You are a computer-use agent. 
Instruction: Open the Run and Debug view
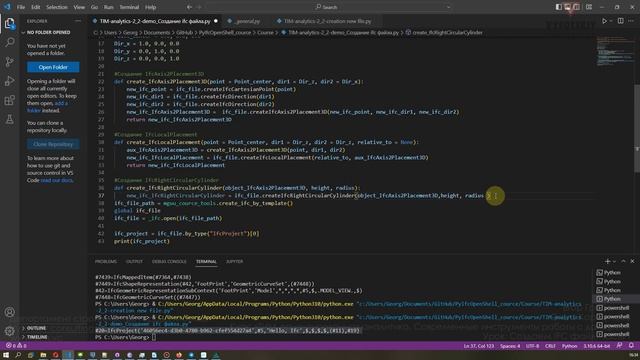[x=9, y=81]
